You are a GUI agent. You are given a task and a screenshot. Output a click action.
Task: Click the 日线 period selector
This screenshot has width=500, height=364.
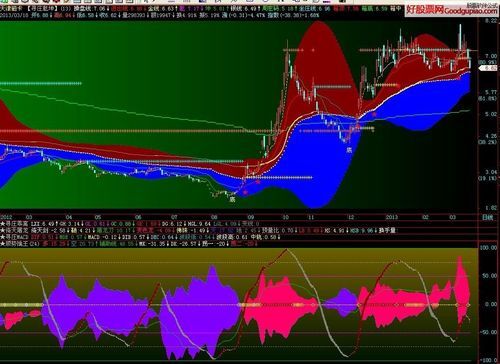click(487, 218)
